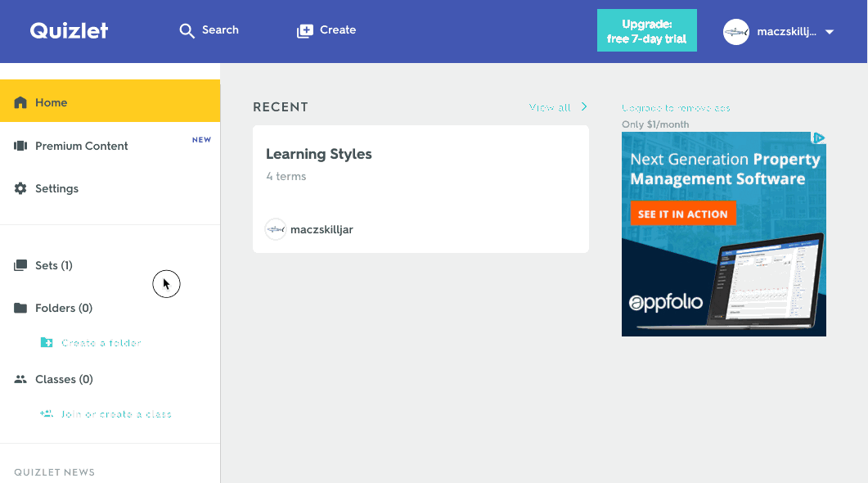
Task: Click the AdChoices icon on ad
Action: [x=818, y=138]
